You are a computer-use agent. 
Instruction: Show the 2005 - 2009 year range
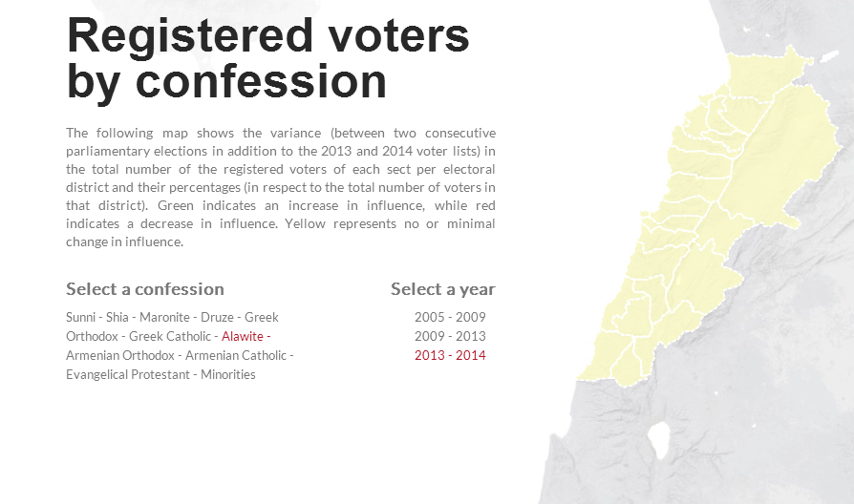coord(450,317)
